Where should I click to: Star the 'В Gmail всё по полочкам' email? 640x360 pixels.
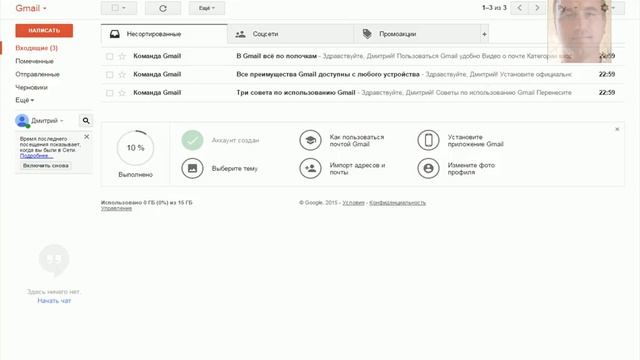tap(122, 56)
